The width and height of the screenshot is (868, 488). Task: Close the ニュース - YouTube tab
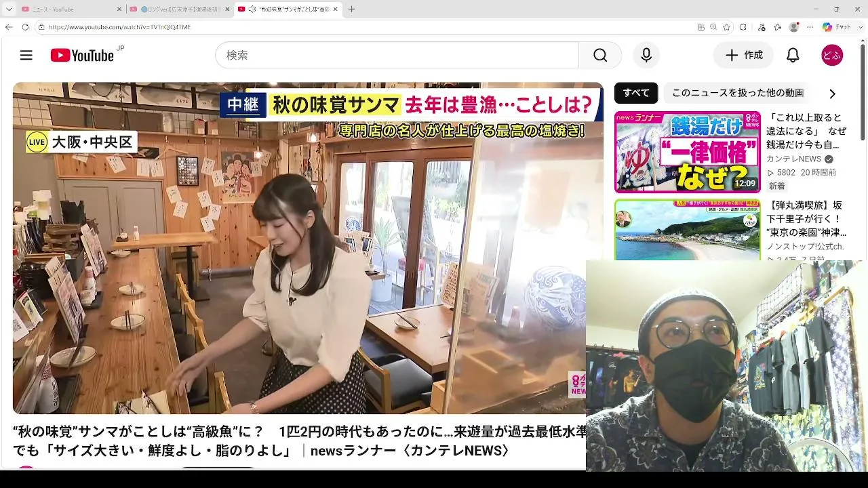coord(119,9)
